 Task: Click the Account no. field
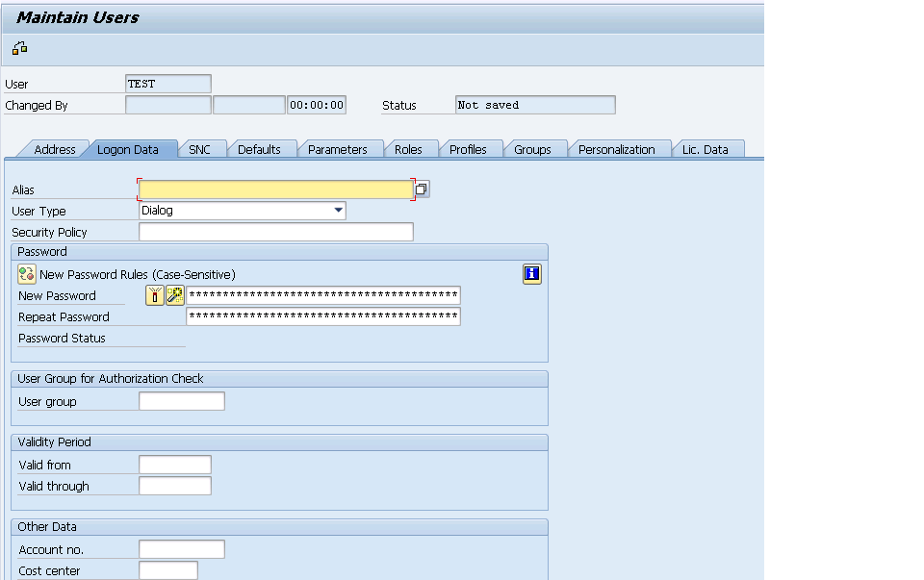(x=181, y=548)
